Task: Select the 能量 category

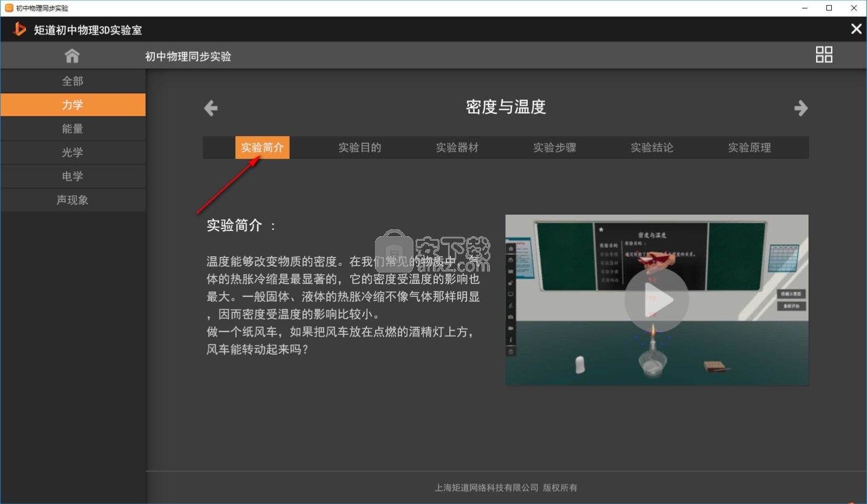Action: tap(73, 129)
